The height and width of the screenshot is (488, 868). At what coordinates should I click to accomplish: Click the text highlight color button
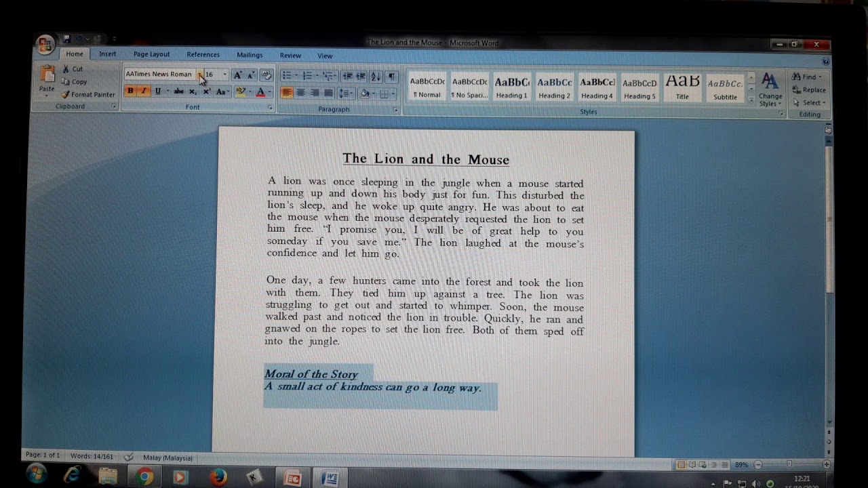point(239,91)
